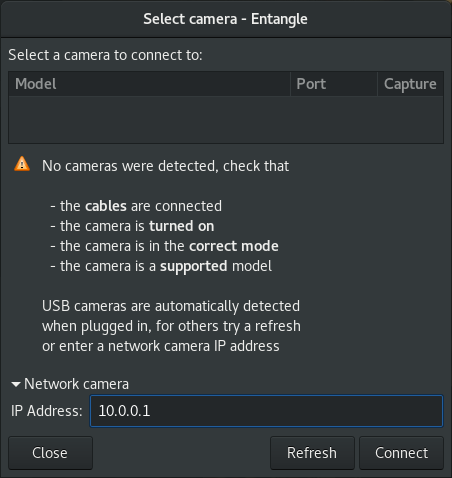Click the "USB cameras are automatically detected" text

pos(171,306)
